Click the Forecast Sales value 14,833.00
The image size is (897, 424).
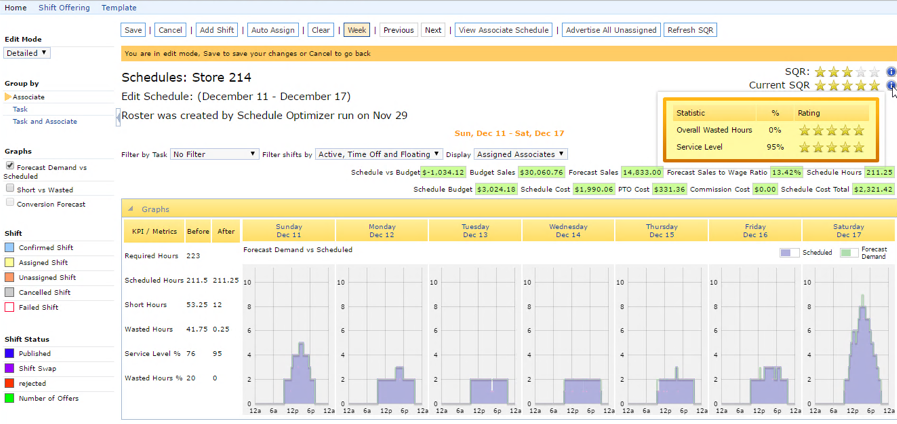[x=642, y=172]
